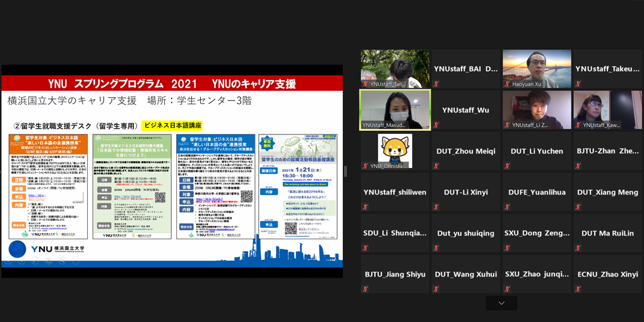Click the DUT Ma RuiLin participant name
The height and width of the screenshot is (322, 644).
click(x=608, y=233)
